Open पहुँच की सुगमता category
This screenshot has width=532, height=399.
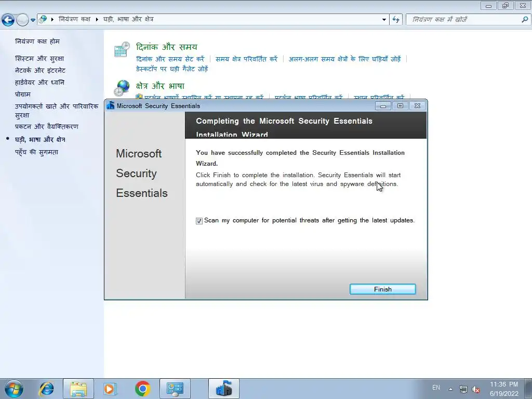[x=37, y=152]
